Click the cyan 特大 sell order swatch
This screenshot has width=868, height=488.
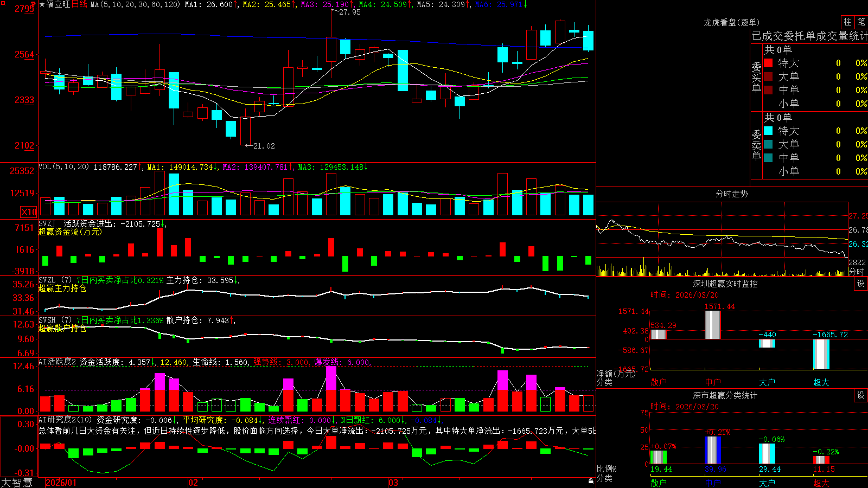768,131
